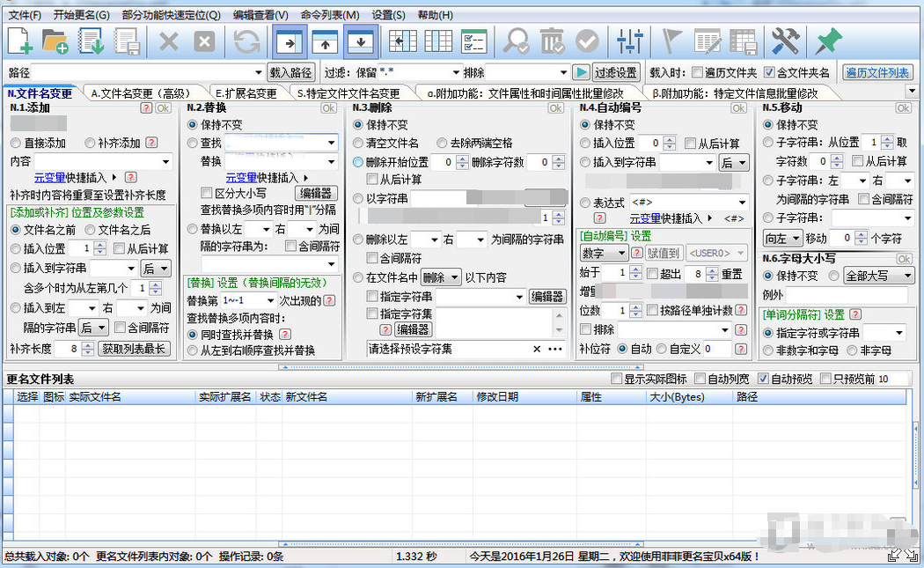Open the 替换第 1~-1 dropdown
The image size is (924, 568).
(270, 301)
